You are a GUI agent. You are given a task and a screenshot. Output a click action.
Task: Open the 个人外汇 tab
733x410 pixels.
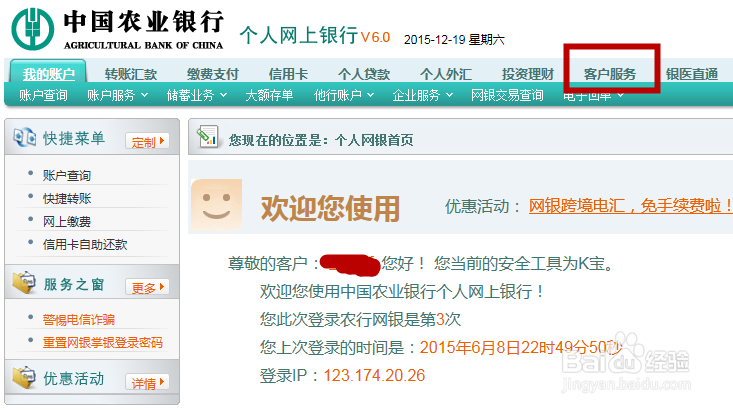click(446, 74)
